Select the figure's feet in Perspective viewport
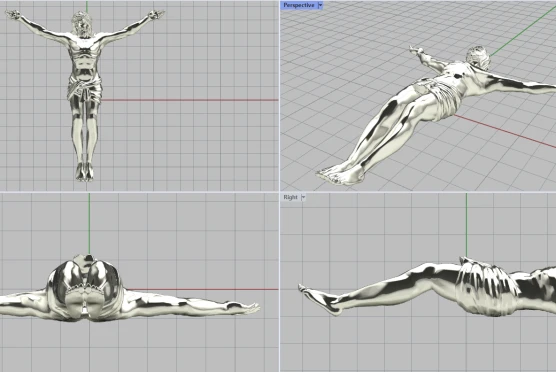Image resolution: width=556 pixels, height=372 pixels. pyautogui.click(x=340, y=175)
